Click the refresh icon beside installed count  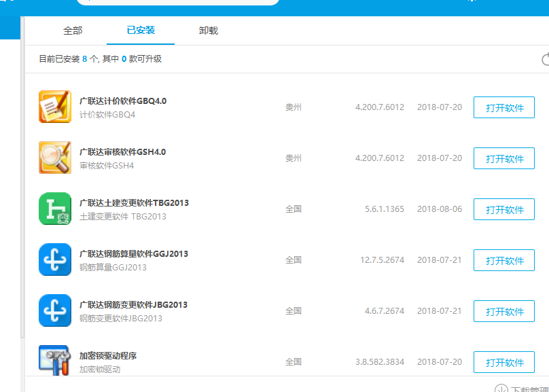point(545,60)
